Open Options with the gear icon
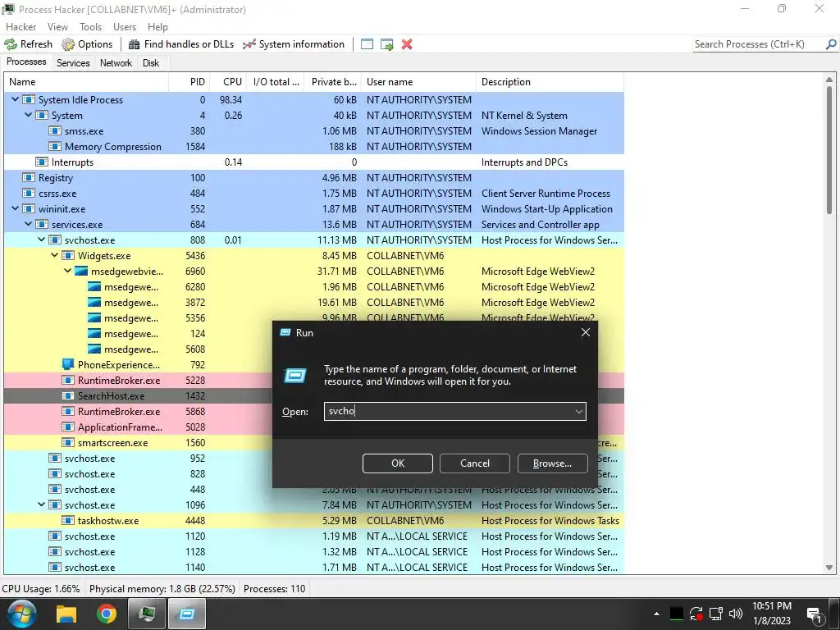The image size is (840, 630). 68,44
